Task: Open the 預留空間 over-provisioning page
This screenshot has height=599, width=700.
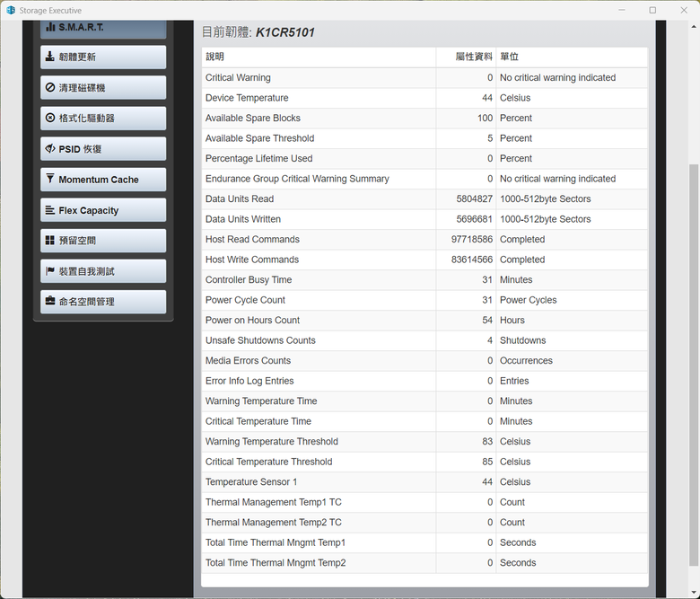Action: (103, 241)
